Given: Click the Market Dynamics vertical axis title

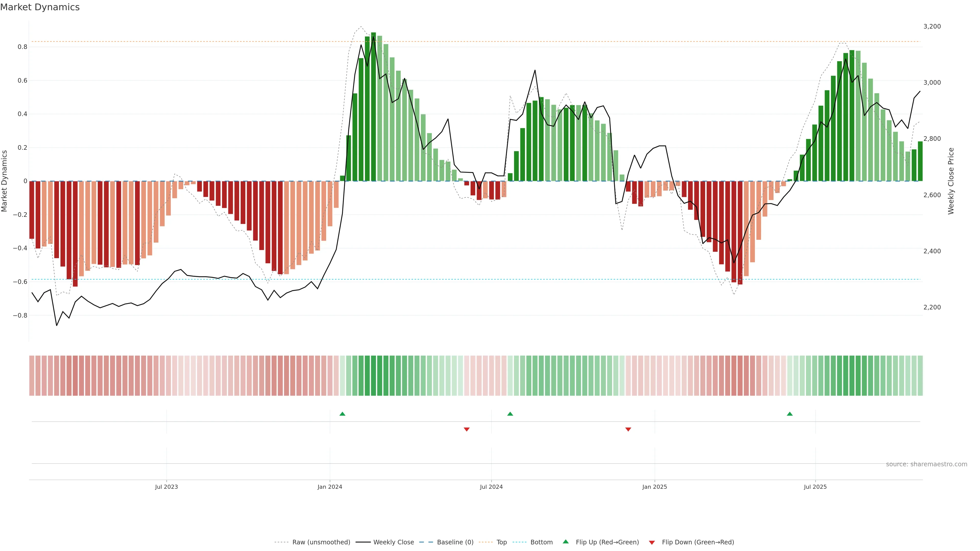Looking at the screenshot, I should tap(5, 181).
